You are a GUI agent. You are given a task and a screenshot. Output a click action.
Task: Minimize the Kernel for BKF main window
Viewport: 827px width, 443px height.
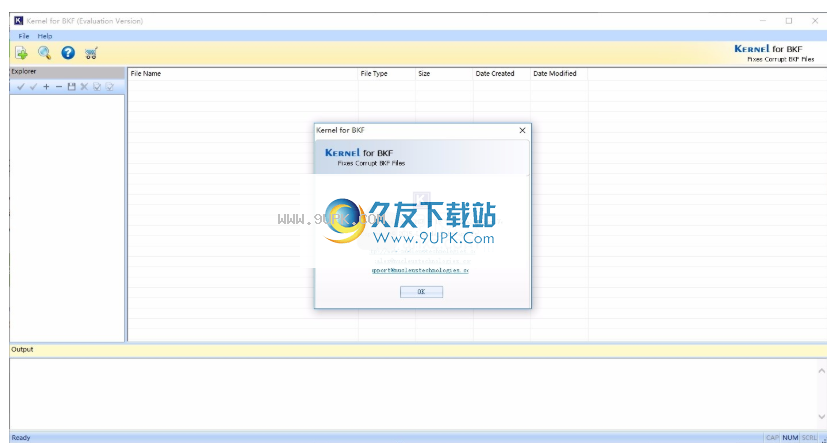coord(763,21)
